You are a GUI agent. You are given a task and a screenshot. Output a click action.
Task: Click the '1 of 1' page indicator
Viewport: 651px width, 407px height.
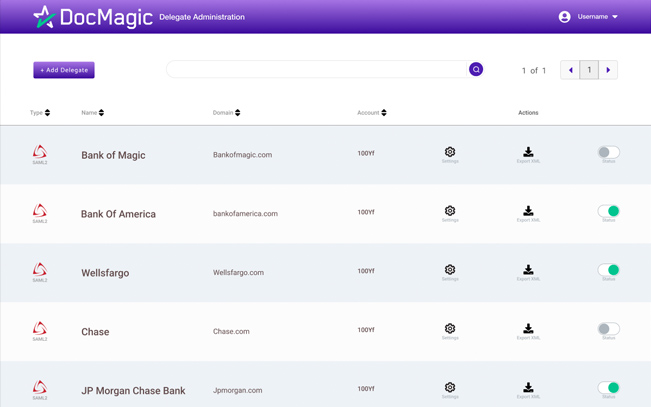(534, 71)
